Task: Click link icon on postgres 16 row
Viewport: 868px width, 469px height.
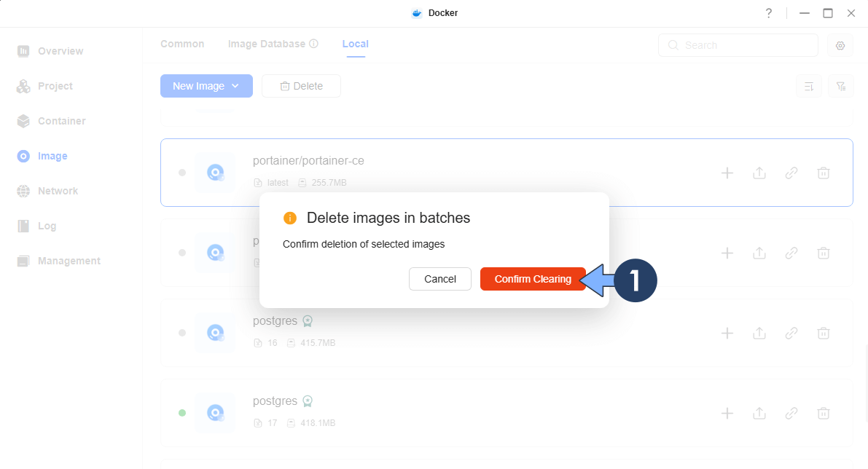Action: 791,333
